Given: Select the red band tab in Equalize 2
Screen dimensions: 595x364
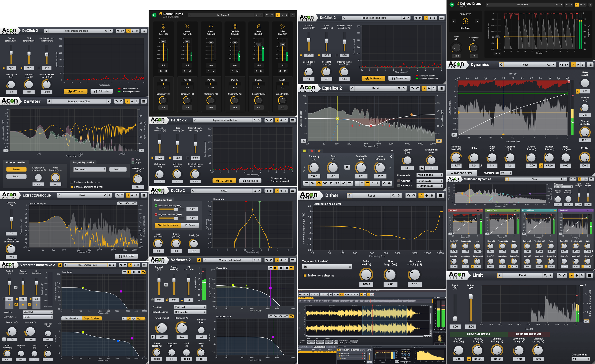Looking at the screenshot, I should pos(312,151).
